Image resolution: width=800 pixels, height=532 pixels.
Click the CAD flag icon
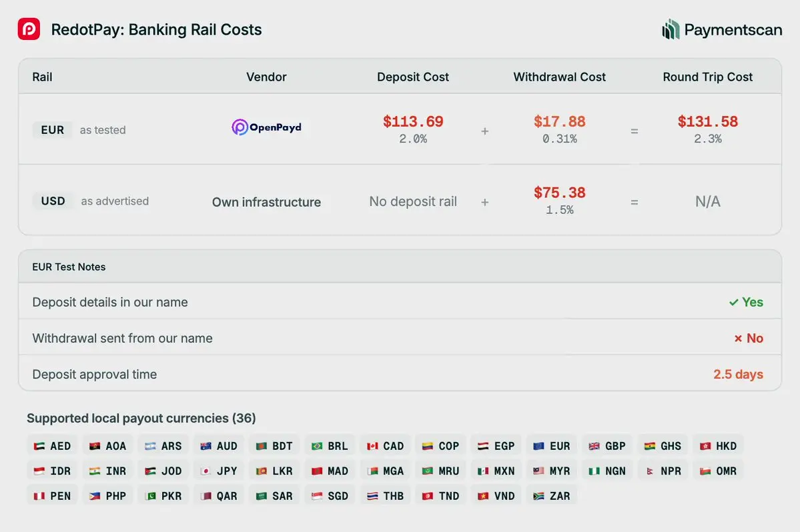click(372, 446)
